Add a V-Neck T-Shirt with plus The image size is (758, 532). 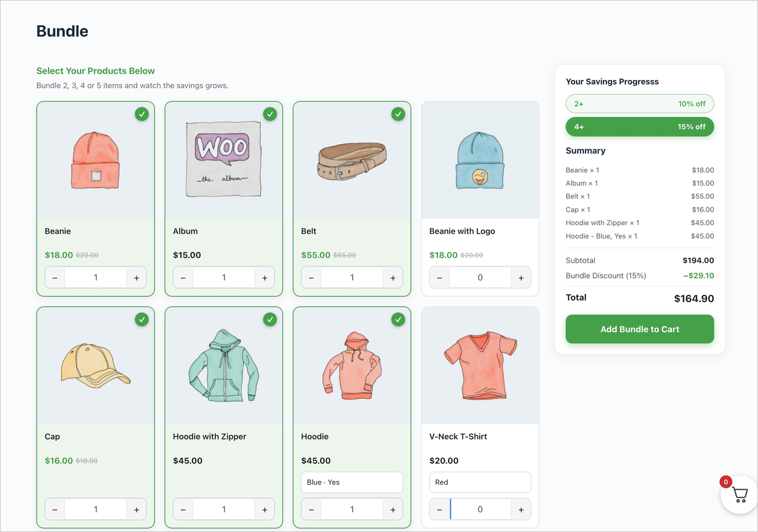[521, 509]
